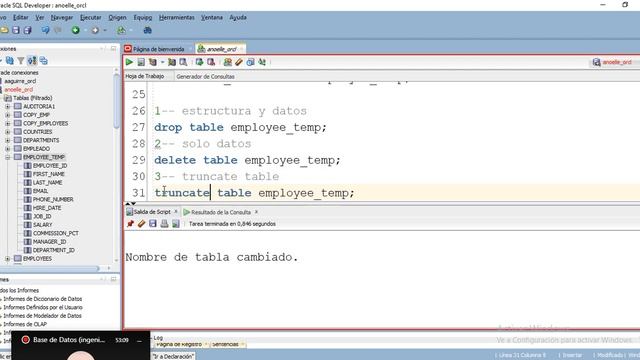Screen dimensions: 640x360
Task: Click the Schema Browser icon in Connections panel
Action: click(x=32, y=61)
